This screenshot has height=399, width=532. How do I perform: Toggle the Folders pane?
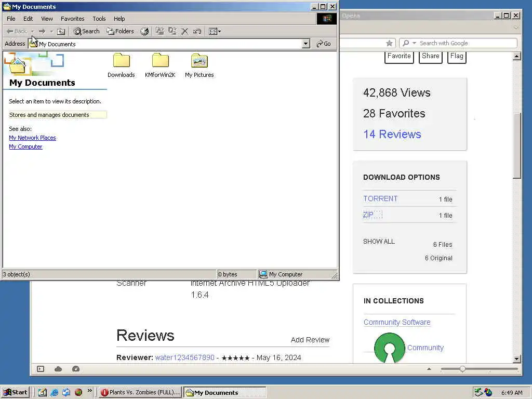pos(120,31)
